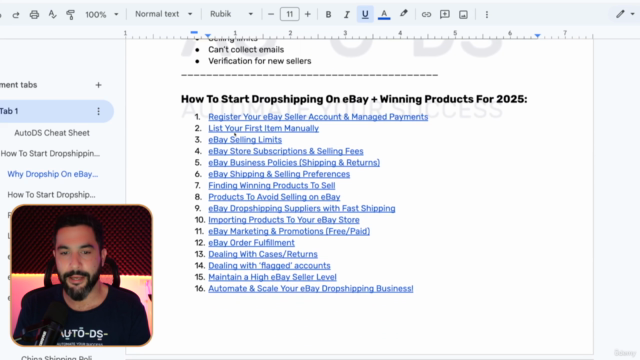
Task: Open Tab 1 options three-dot menu
Action: click(x=98, y=111)
